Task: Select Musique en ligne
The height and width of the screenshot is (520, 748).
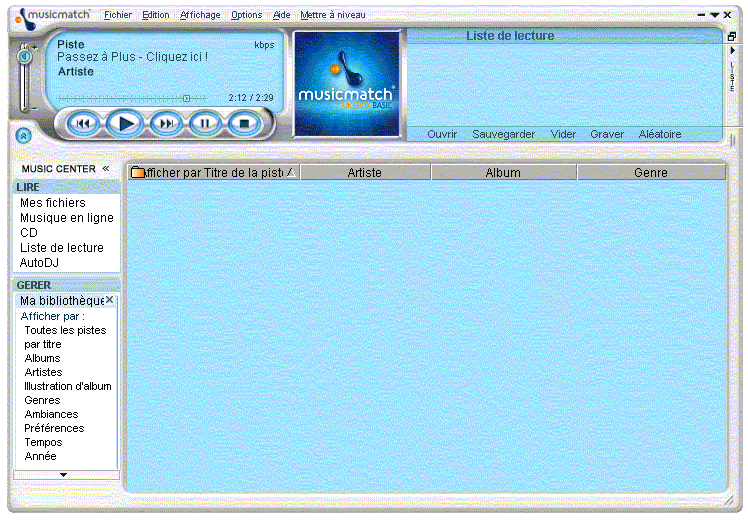Action: 67,218
